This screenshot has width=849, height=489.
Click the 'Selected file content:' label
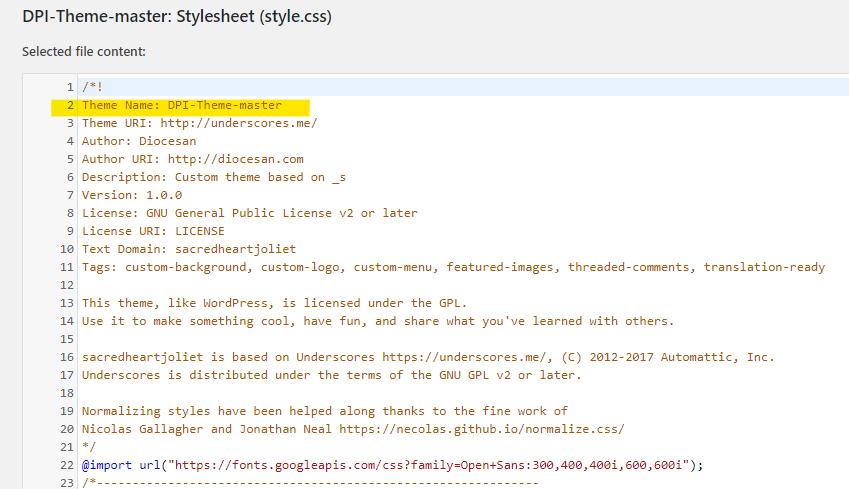point(84,51)
